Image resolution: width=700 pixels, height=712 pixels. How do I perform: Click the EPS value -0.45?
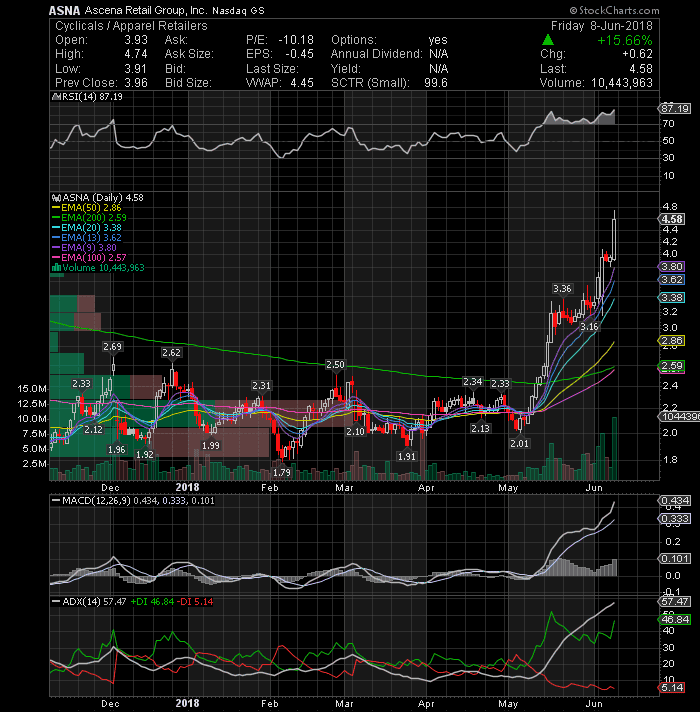pyautogui.click(x=300, y=54)
